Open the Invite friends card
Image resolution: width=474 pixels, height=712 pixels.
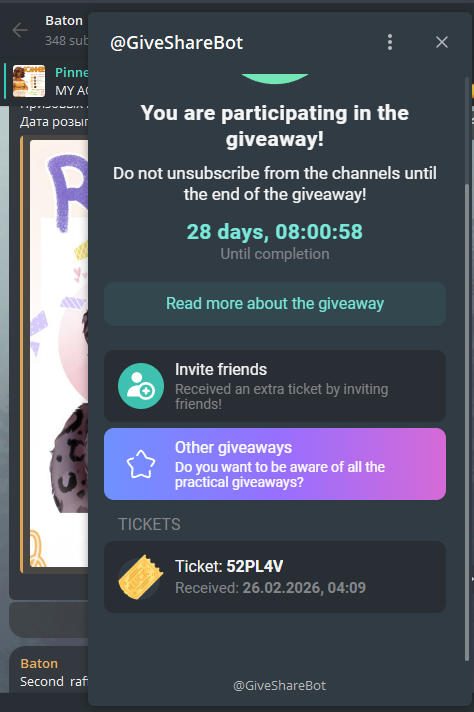(x=275, y=386)
